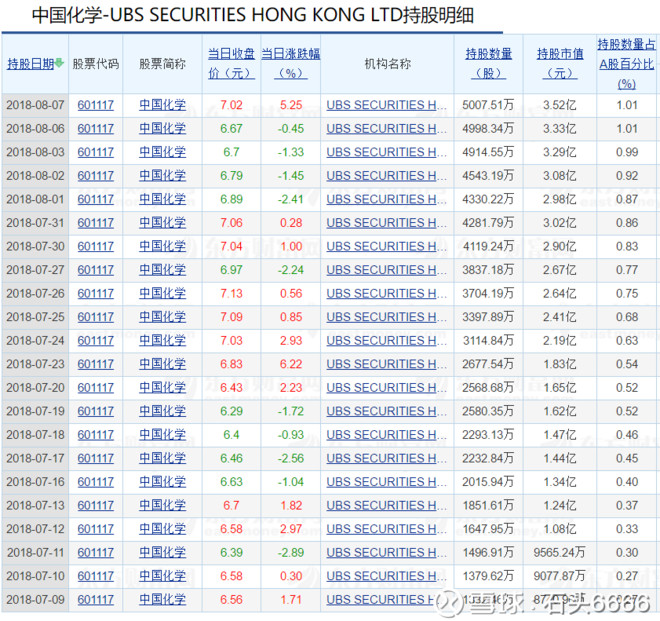
Task: Sort by 当日收盘价（元） header
Action: tap(231, 64)
